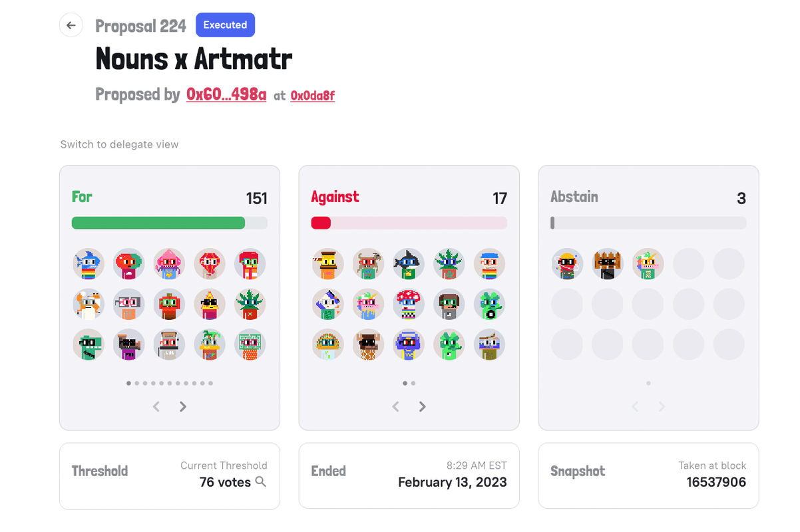The height and width of the screenshot is (532, 800).
Task: Switch to delegate view
Action: click(119, 144)
